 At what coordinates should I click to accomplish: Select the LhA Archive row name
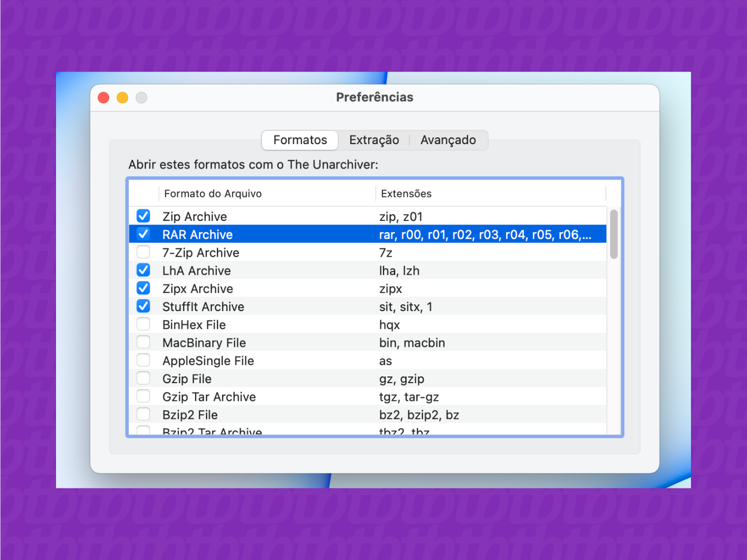[x=197, y=271]
